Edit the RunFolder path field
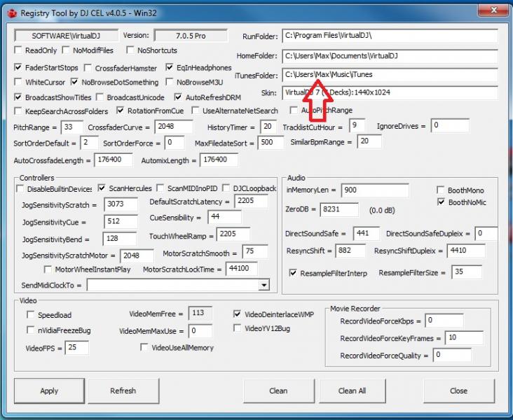This screenshot has width=513, height=420. click(x=390, y=36)
